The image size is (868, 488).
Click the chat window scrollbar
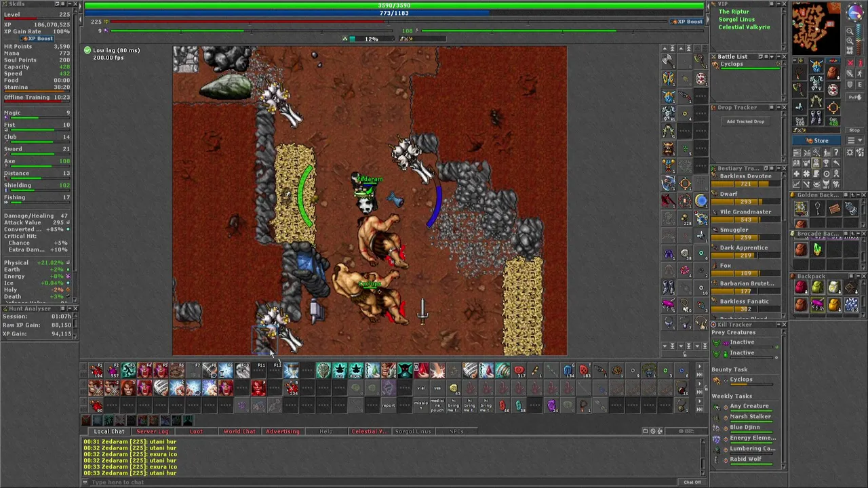703,457
